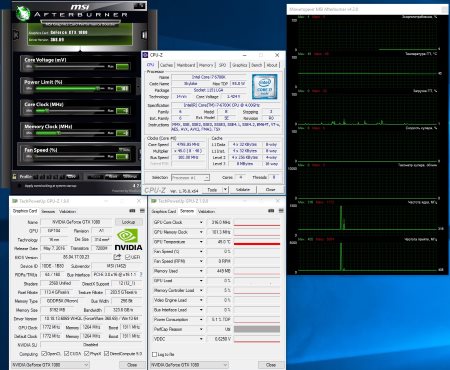Switch to the About tab in CPU-Z

[272, 65]
